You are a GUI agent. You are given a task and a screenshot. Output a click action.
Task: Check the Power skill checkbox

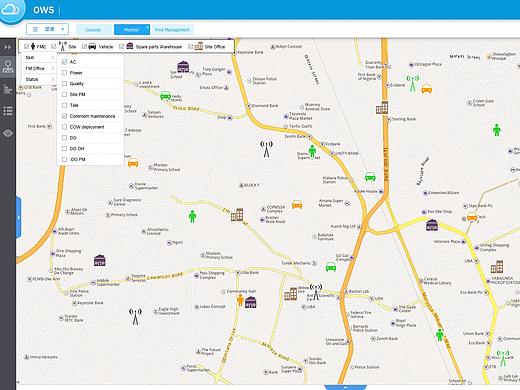click(x=64, y=73)
